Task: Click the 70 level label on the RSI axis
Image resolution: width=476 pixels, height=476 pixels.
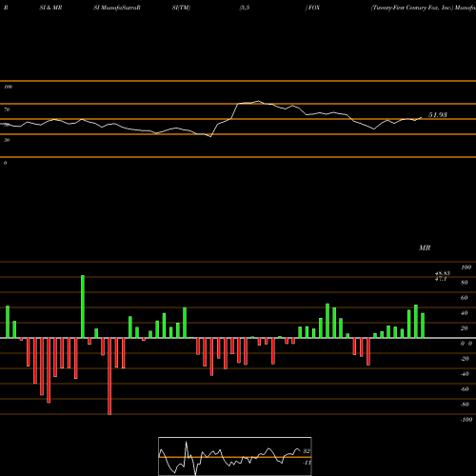Action: pyautogui.click(x=7, y=109)
